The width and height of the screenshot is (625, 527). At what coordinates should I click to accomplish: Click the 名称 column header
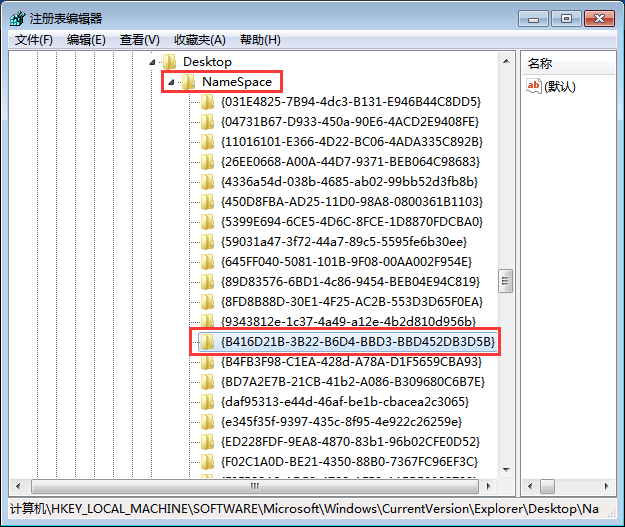coord(568,63)
